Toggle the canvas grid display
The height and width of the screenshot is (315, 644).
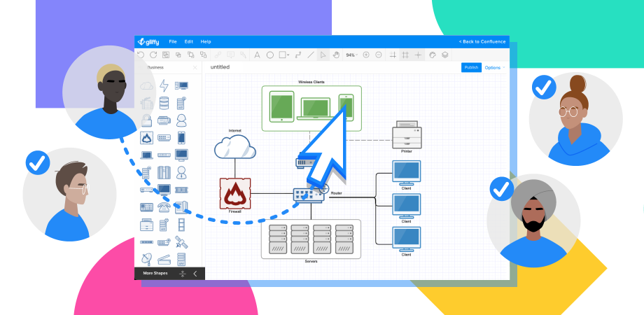click(405, 55)
